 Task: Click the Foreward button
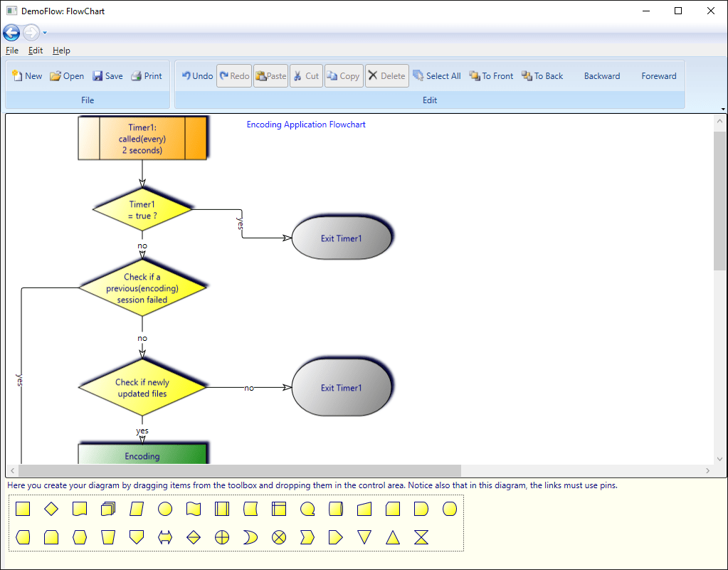pyautogui.click(x=658, y=75)
